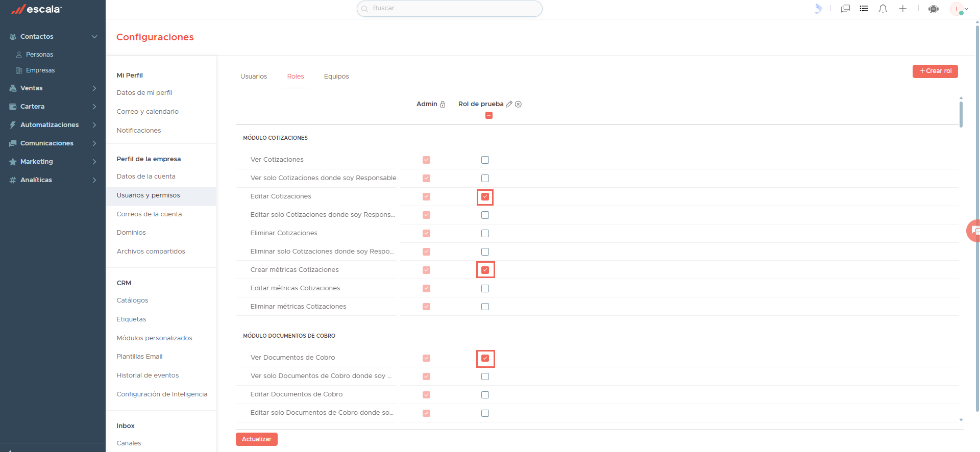Edit Rol de prueba with pencil icon

[x=509, y=104]
